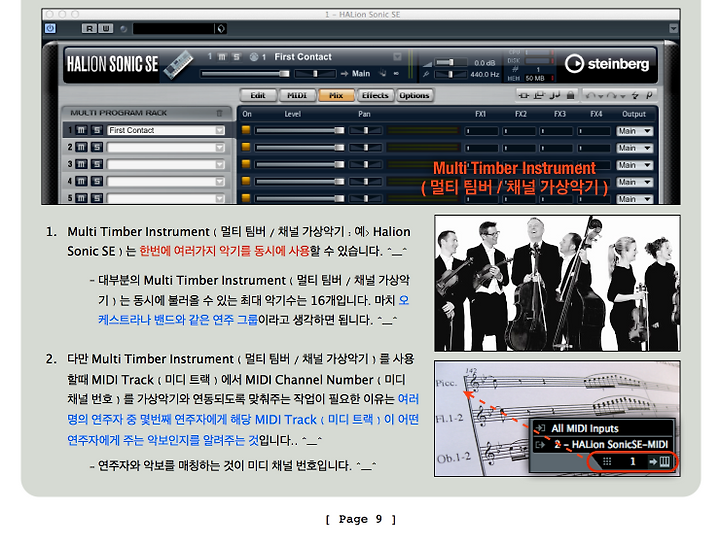Click the musical note toolbar icon
The height and width of the screenshot is (544, 720).
coord(555,95)
